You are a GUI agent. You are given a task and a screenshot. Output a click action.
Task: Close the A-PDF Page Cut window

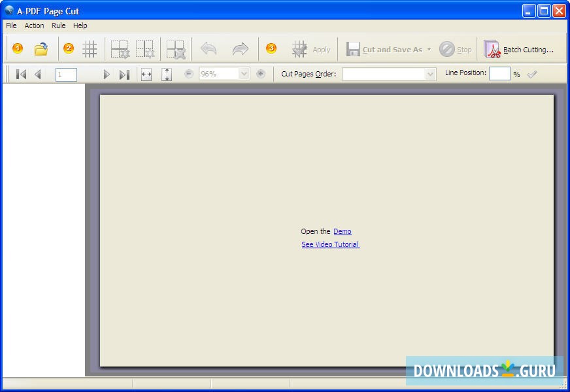pos(559,11)
